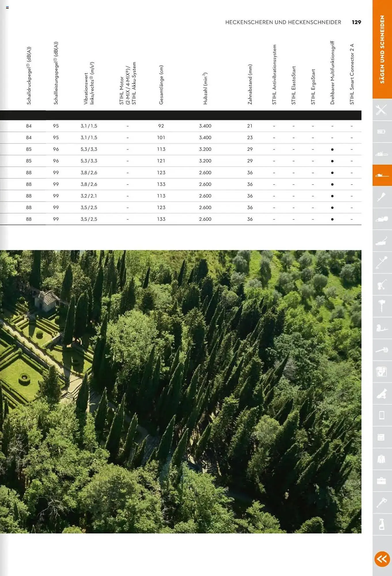Click the Gesamtlänge (cm) column header

[161, 85]
